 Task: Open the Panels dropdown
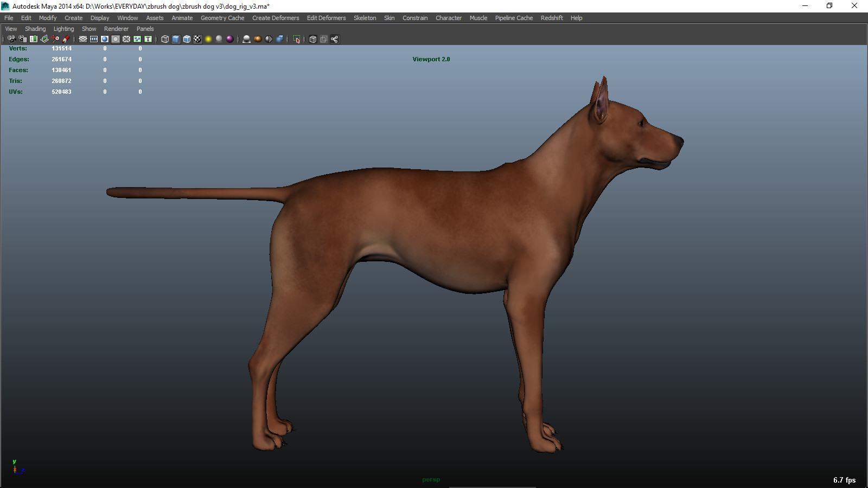click(145, 28)
